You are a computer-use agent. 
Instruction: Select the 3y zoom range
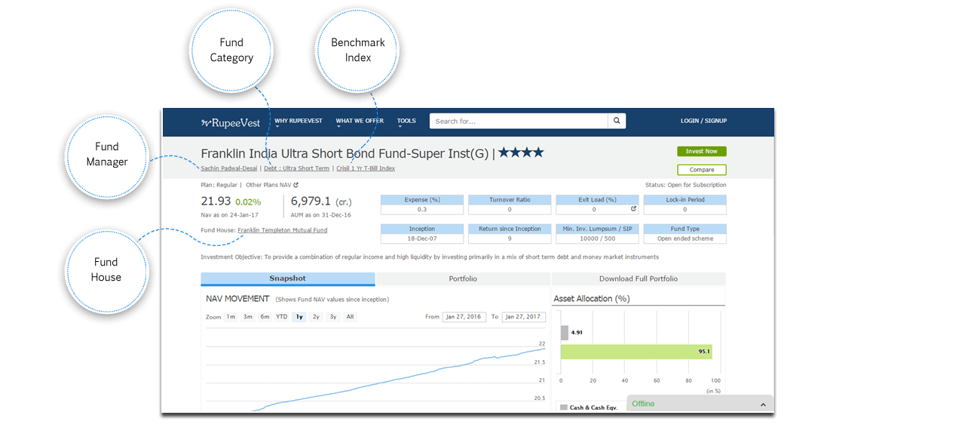tap(332, 317)
